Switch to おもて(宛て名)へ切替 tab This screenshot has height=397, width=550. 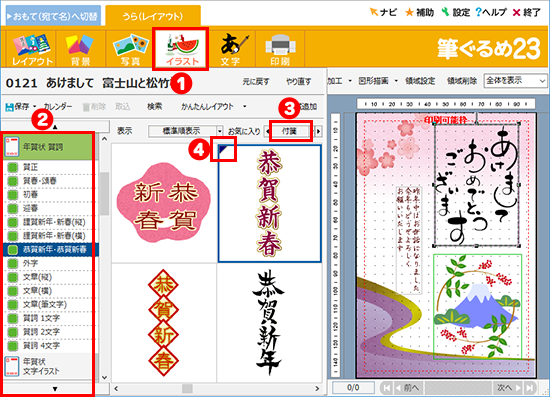point(53,16)
